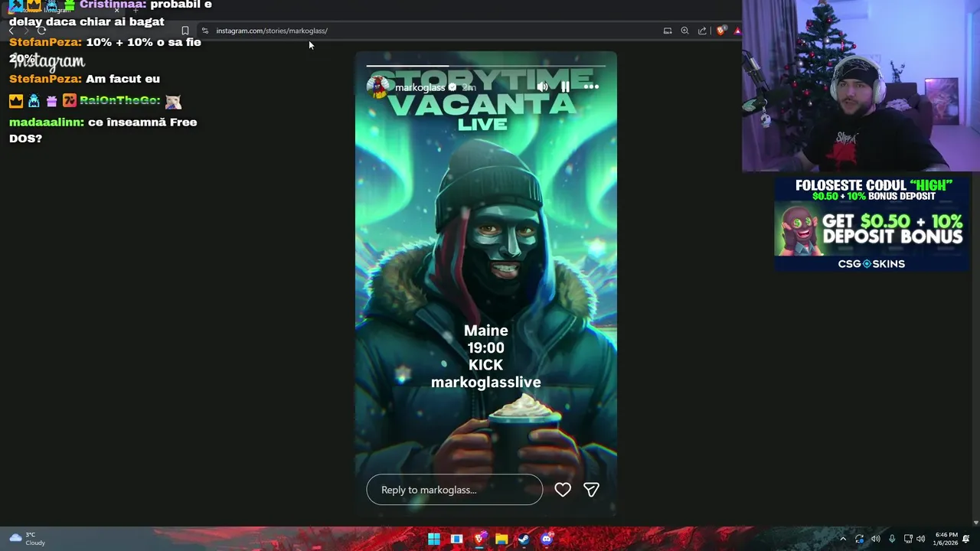
Task: Open Task View on taskbar
Action: tap(456, 539)
